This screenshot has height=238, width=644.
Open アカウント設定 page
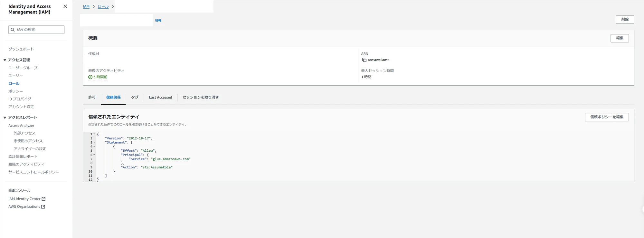coord(21,107)
